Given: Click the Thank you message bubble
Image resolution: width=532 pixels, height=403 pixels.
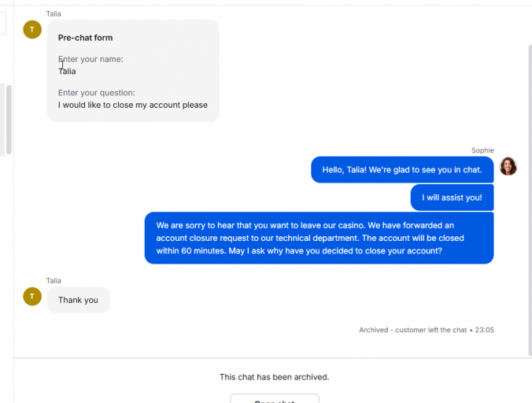Looking at the screenshot, I should (x=79, y=300).
